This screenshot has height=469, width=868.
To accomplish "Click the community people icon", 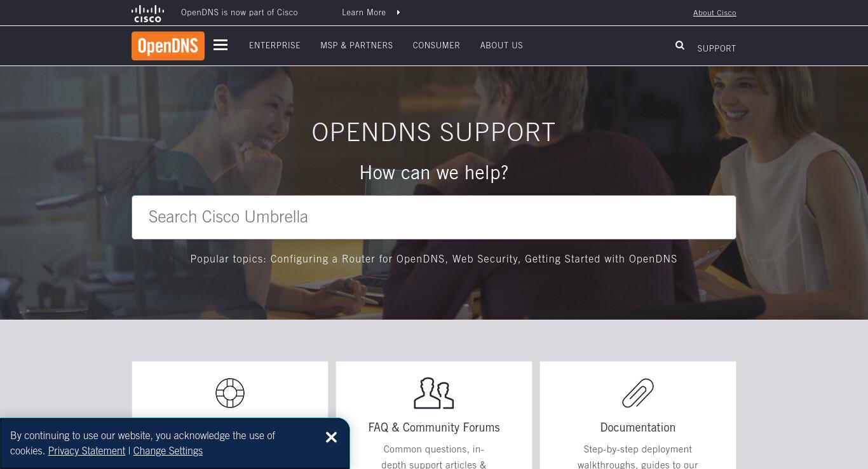I will click(x=434, y=393).
